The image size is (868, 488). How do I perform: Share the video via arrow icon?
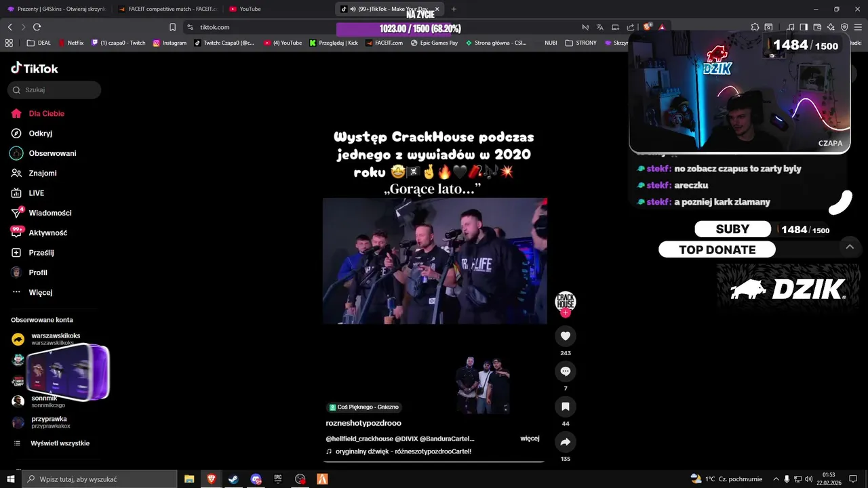566,442
